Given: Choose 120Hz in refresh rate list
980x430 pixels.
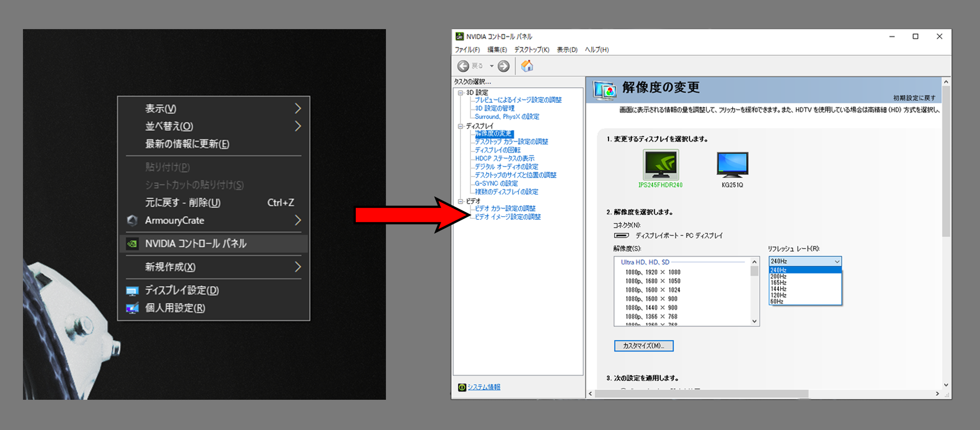Looking at the screenshot, I should point(805,295).
